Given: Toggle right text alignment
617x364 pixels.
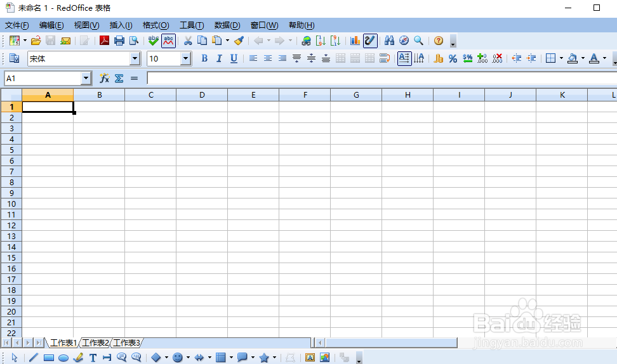Looking at the screenshot, I should click(x=282, y=58).
